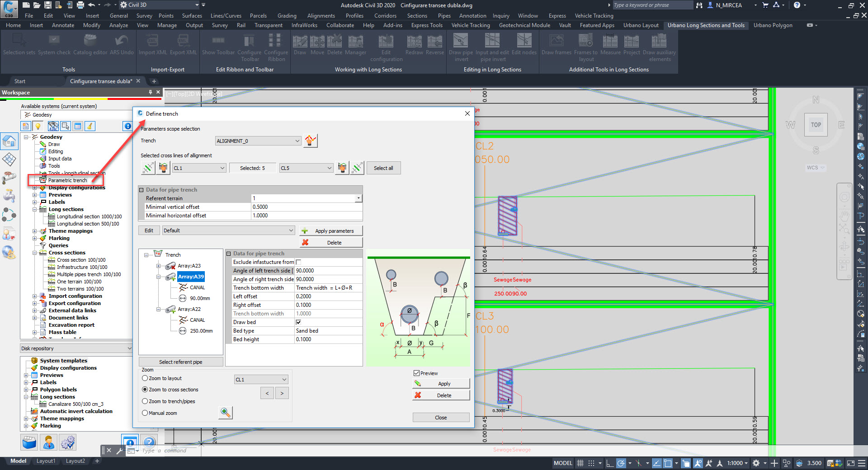The height and width of the screenshot is (470, 868).
Task: Click the Select referent pipe button
Action: point(180,362)
